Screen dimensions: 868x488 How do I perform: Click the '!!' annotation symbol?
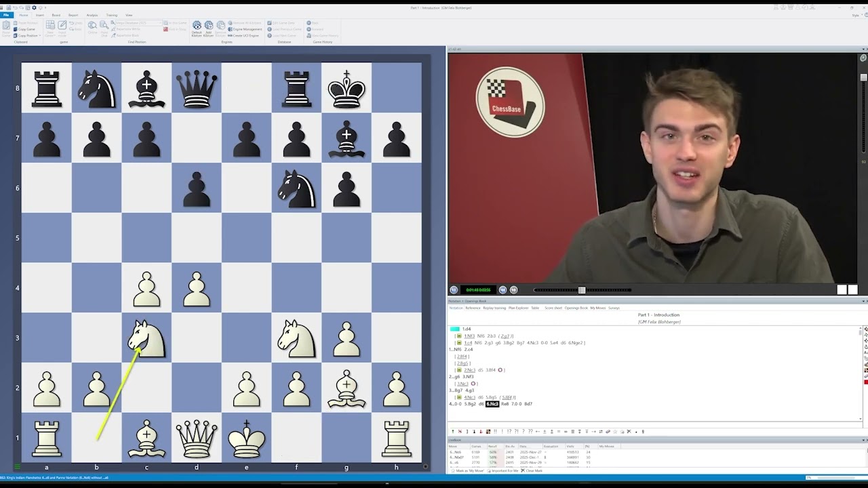(x=495, y=431)
